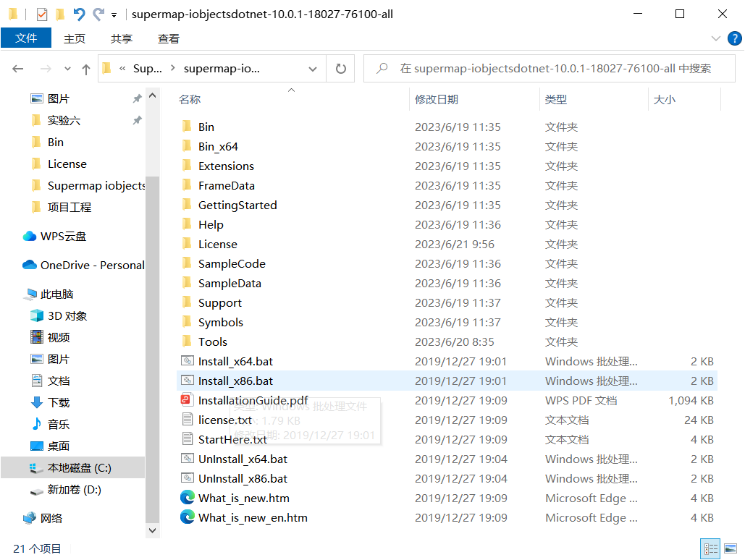Switch to details view layout button

710,549
